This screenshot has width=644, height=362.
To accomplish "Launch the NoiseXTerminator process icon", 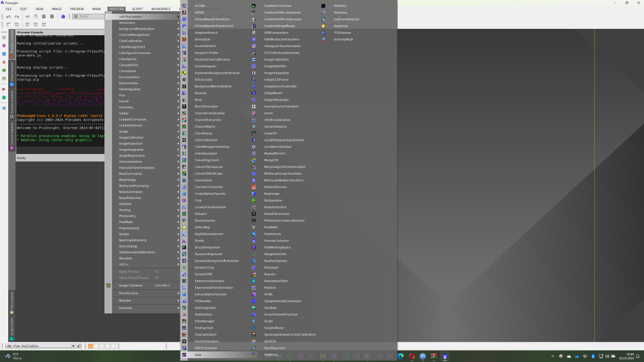I will coord(253,214).
